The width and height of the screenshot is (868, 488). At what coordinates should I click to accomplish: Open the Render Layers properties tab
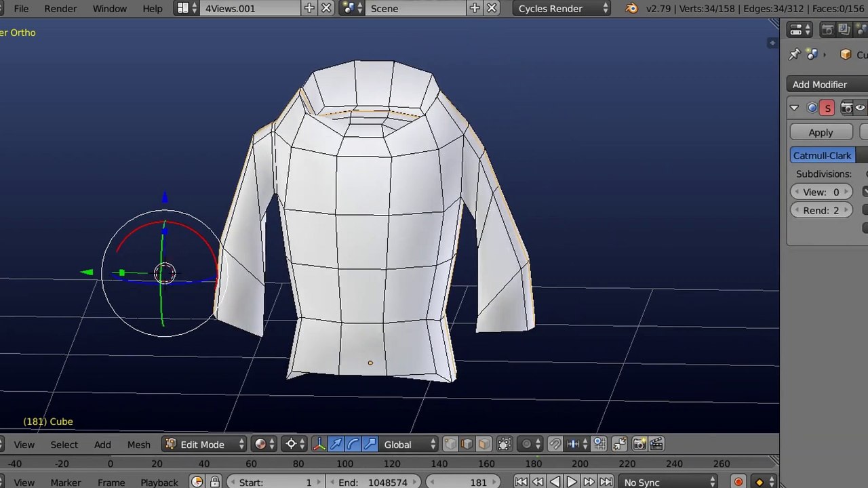tap(844, 30)
